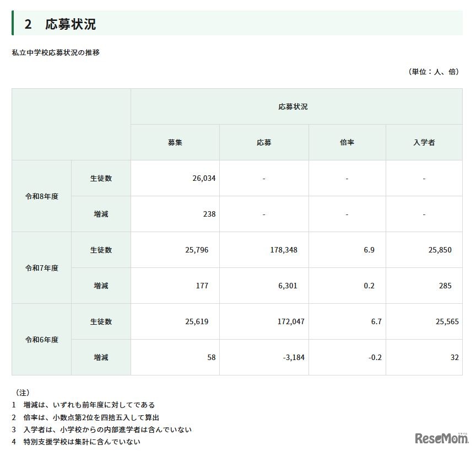The width and height of the screenshot is (476, 451).
Task: Click the 増減 label under 令和6年度
Action: [100, 357]
